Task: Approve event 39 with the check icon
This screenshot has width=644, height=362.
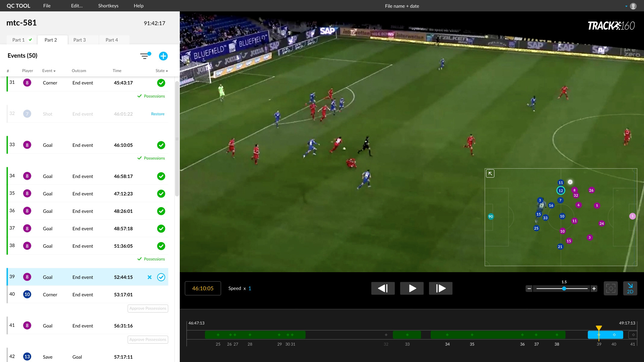Action: click(x=161, y=277)
